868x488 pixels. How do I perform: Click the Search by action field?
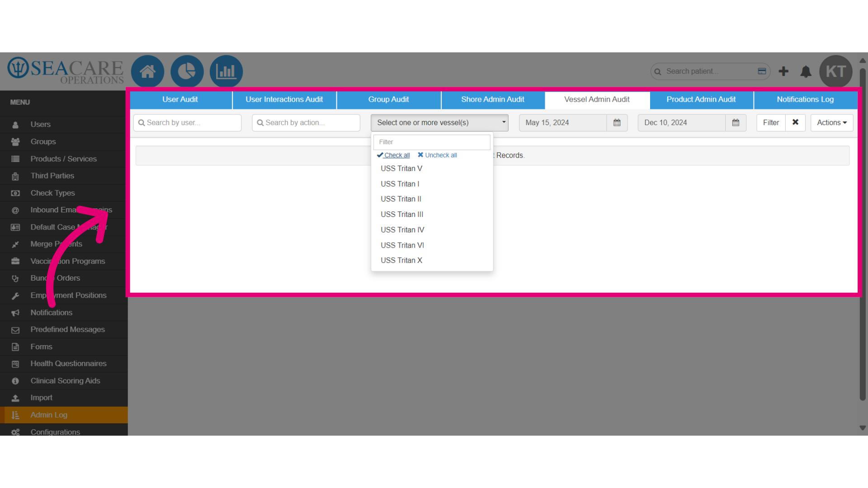pyautogui.click(x=306, y=122)
